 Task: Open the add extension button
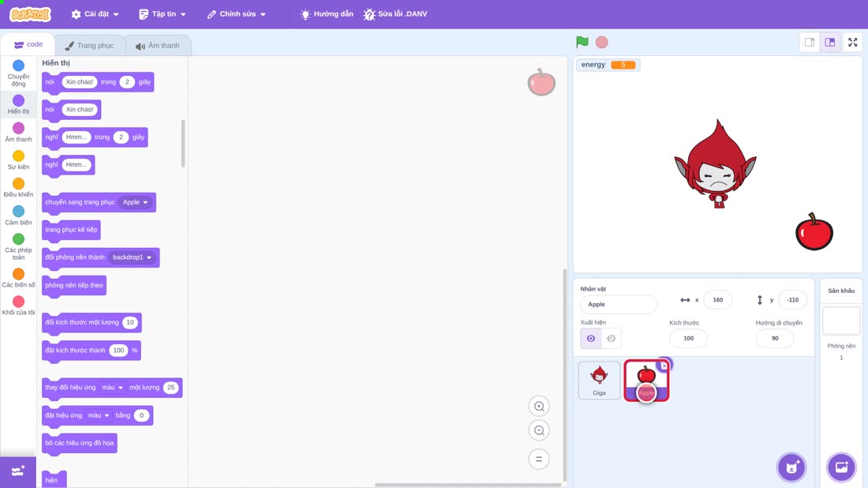(x=17, y=471)
